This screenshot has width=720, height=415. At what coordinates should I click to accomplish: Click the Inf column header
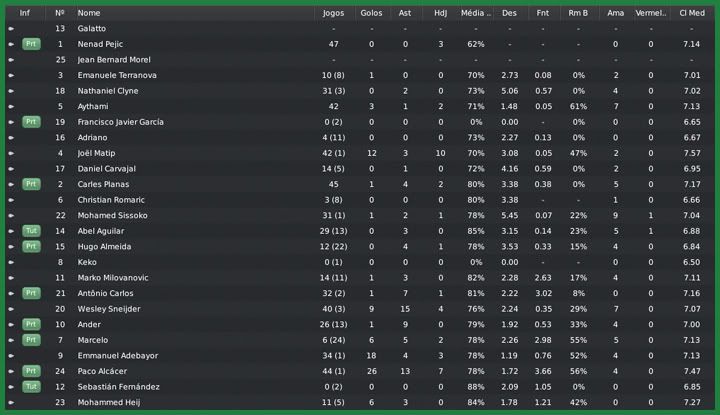24,13
